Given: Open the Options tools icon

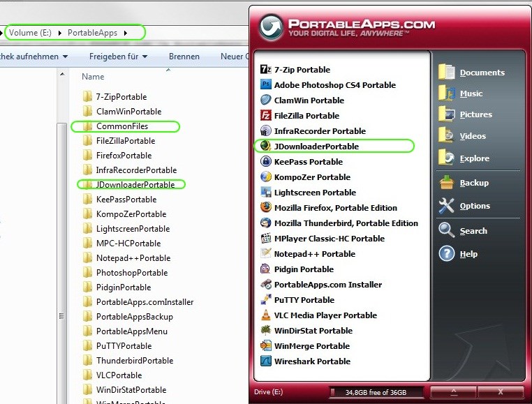Looking at the screenshot, I should tap(447, 206).
